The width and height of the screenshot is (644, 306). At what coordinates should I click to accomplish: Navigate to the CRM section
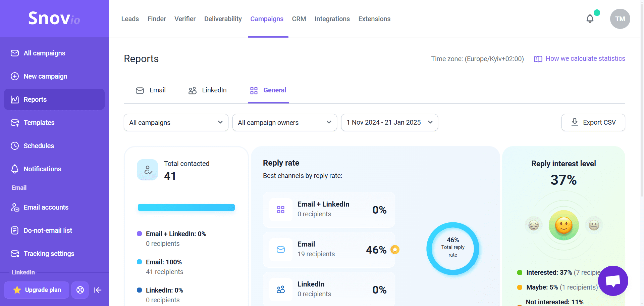pos(299,19)
